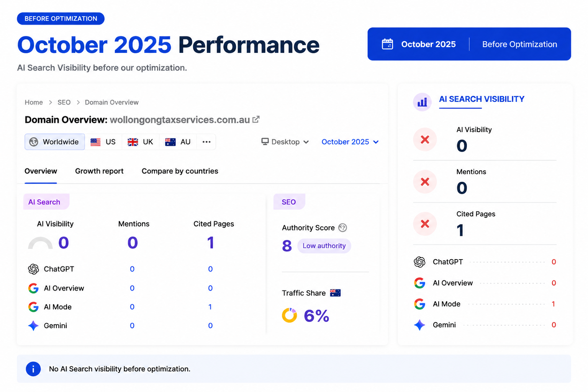Switch to the Overview tab
Image resolution: width=588 pixels, height=392 pixels.
coord(41,171)
